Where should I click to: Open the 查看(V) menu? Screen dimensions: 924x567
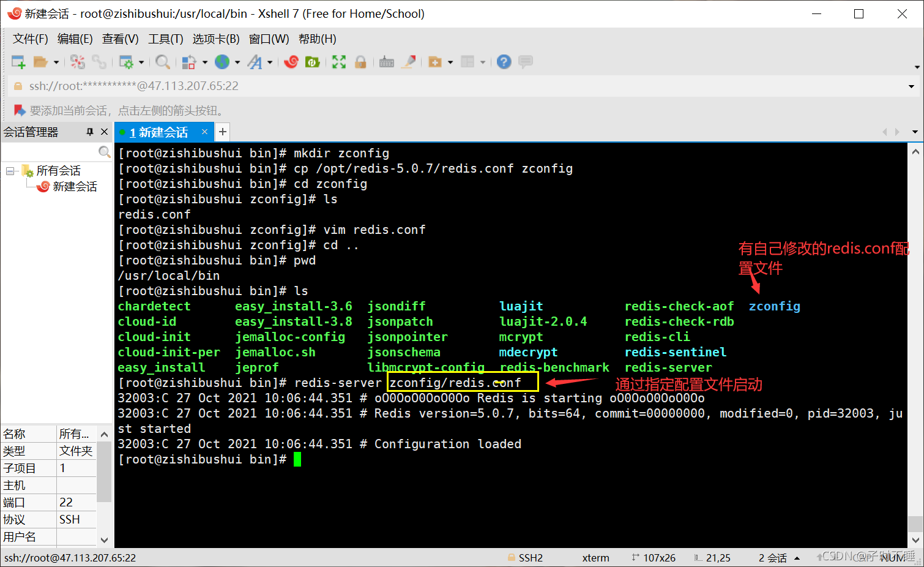pyautogui.click(x=120, y=39)
